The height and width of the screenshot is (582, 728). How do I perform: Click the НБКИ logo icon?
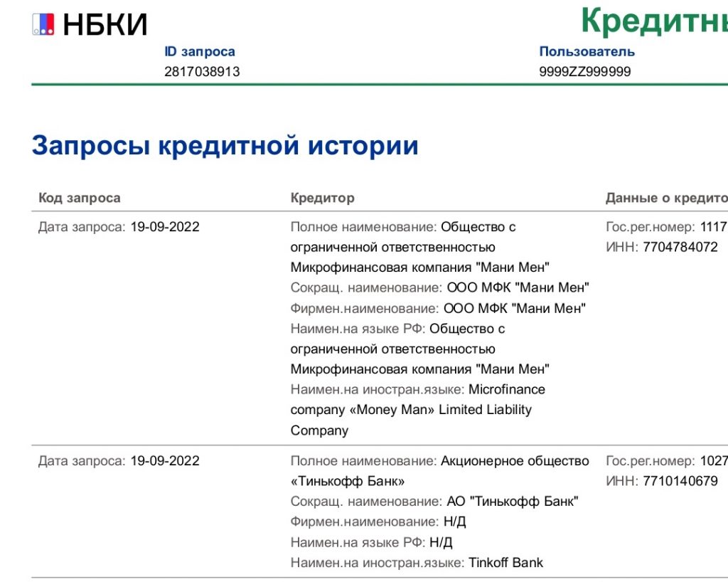43,24
